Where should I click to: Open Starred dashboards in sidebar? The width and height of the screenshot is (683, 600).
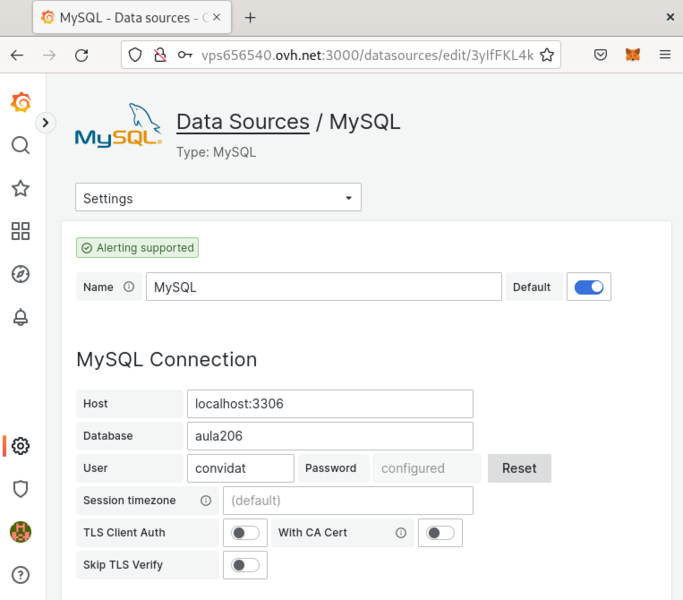[20, 188]
